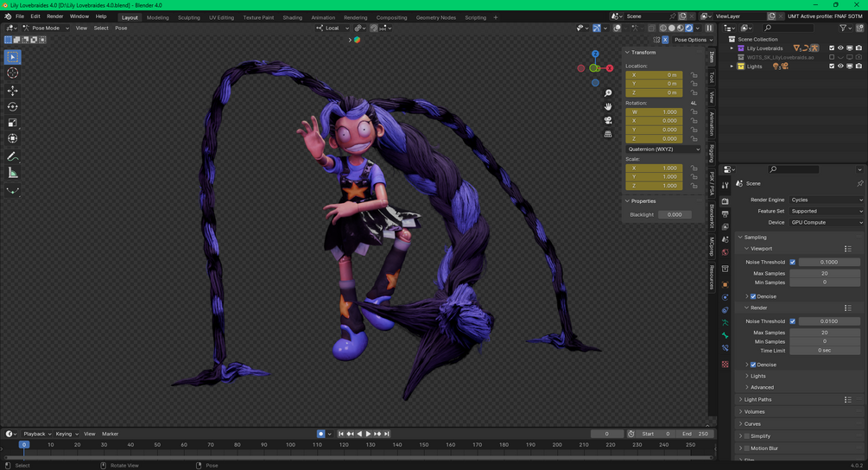Click the Blacklight property slider
868x470 pixels.
(x=675, y=215)
